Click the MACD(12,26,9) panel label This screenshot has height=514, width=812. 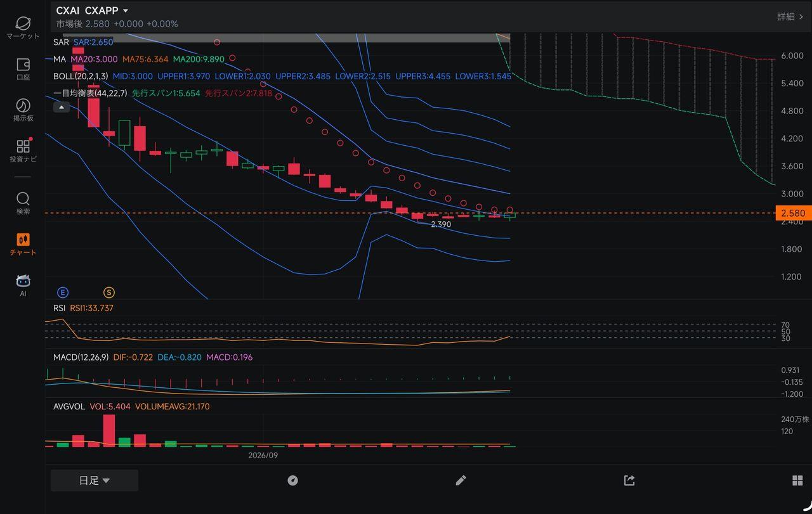point(81,357)
